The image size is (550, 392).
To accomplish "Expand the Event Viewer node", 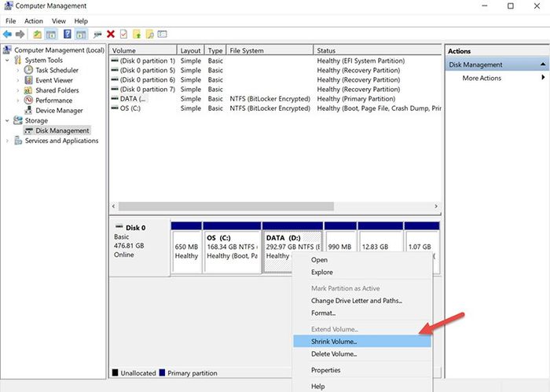I will point(18,80).
